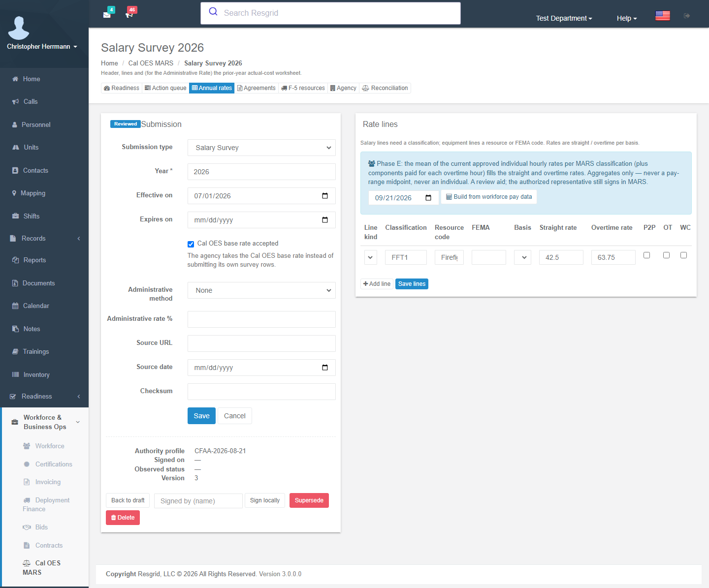The height and width of the screenshot is (588, 709).
Task: Open the Help dropdown menu
Action: [627, 18]
